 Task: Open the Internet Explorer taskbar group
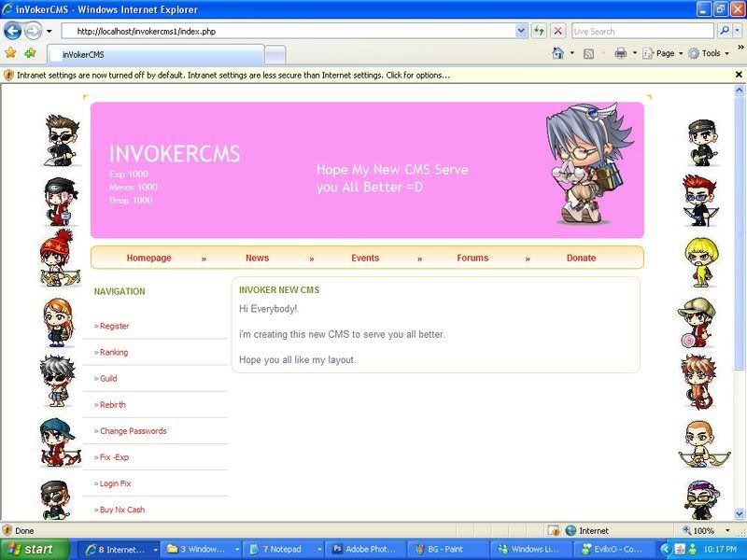click(119, 550)
